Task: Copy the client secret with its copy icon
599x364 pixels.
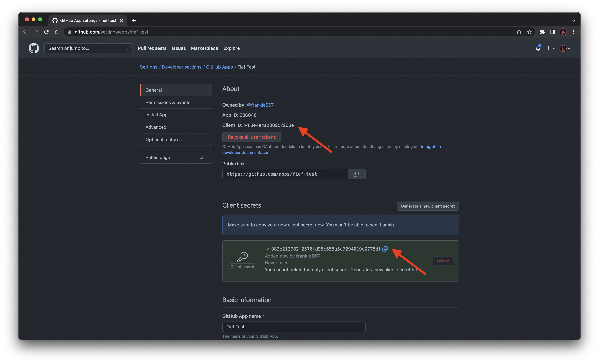Action: click(385, 249)
